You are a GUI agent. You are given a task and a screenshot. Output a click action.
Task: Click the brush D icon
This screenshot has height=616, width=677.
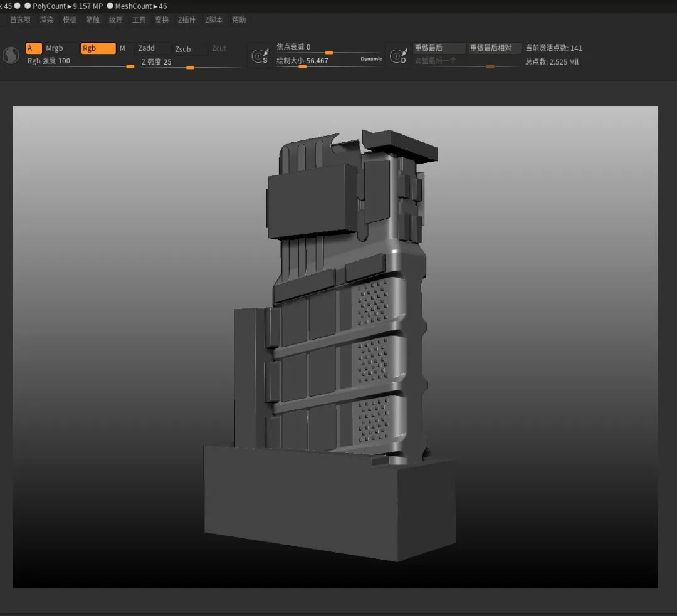398,56
